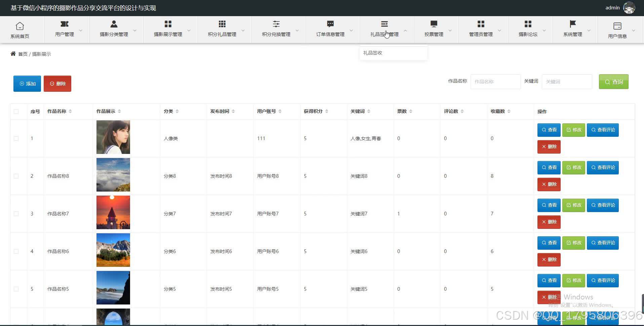Click the breadcrumb home icon
This screenshot has width=644, height=326.
click(13, 54)
